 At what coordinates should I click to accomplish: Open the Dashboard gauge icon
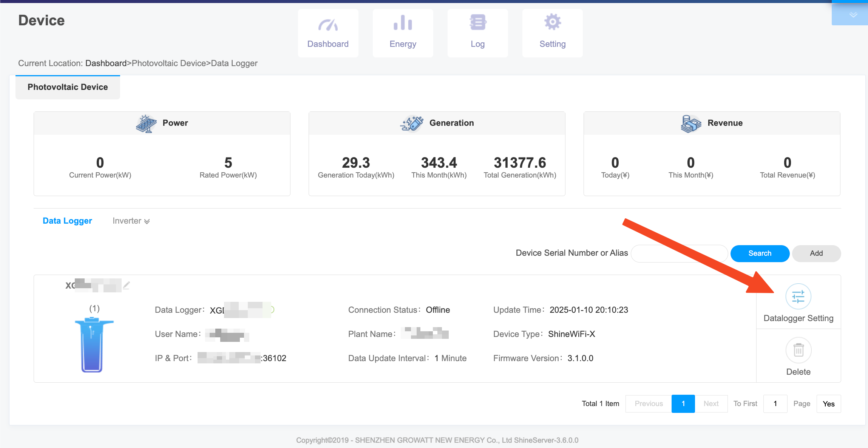(327, 25)
